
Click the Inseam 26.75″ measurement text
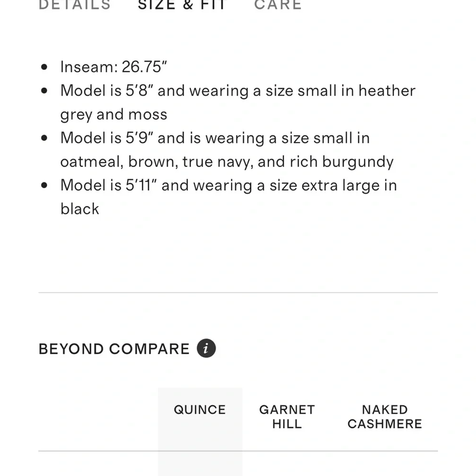pyautogui.click(x=114, y=67)
